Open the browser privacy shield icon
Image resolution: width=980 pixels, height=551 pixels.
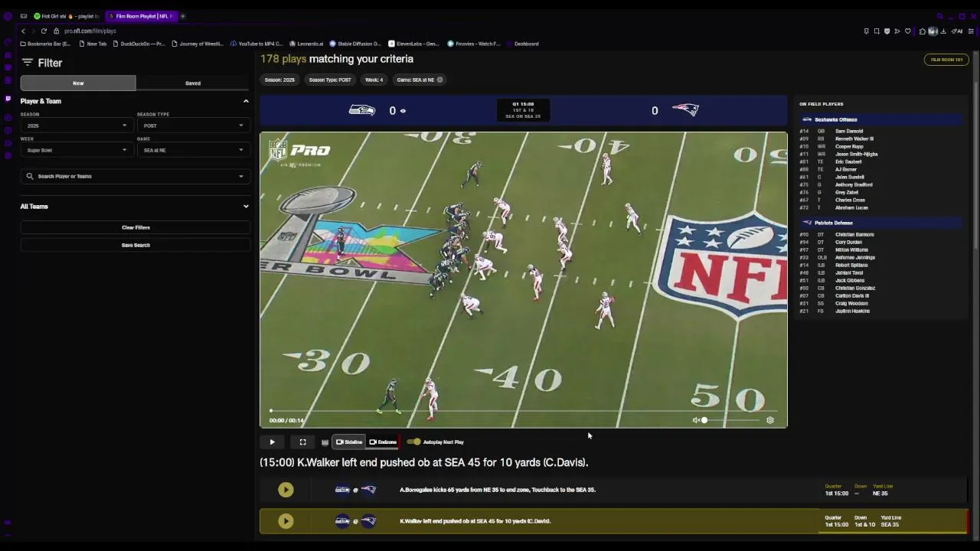(x=887, y=31)
